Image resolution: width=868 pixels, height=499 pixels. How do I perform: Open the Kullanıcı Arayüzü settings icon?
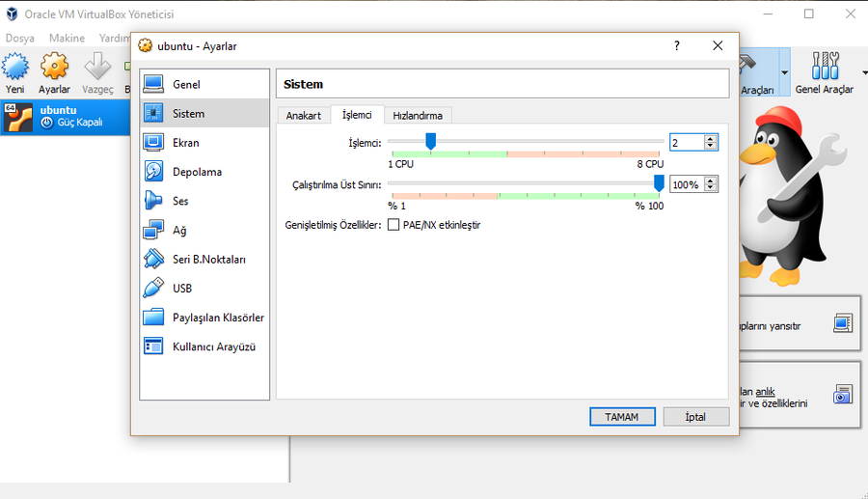coord(153,347)
